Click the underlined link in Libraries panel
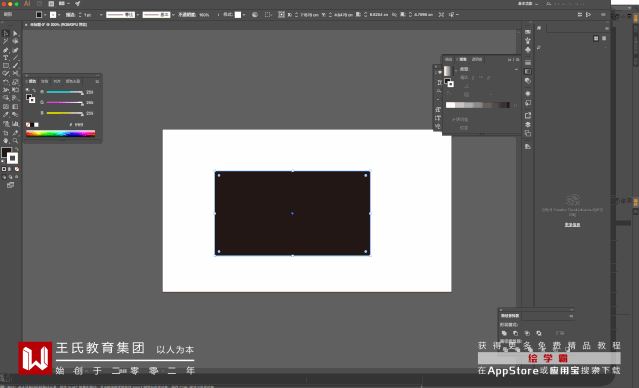Image resolution: width=639 pixels, height=388 pixels. [x=572, y=225]
